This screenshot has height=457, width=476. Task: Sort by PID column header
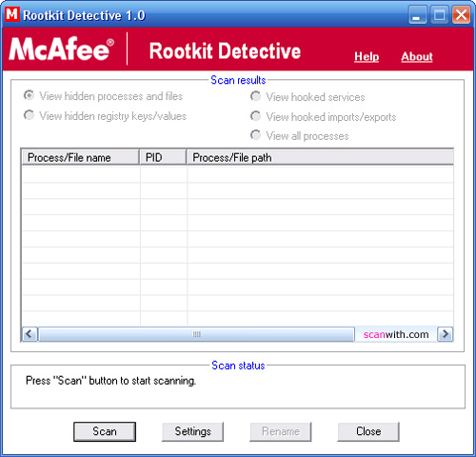coord(163,157)
